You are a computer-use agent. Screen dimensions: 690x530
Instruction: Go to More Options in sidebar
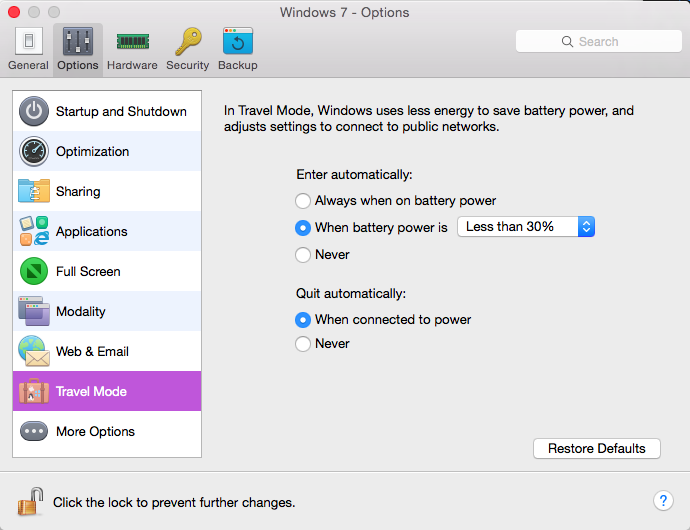pos(107,432)
